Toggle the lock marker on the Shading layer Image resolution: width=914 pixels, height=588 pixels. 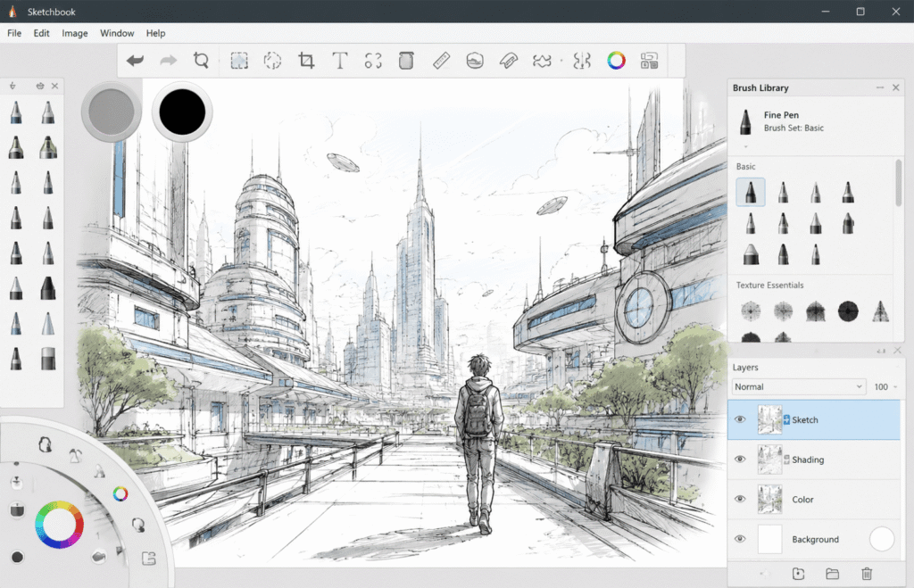786,460
